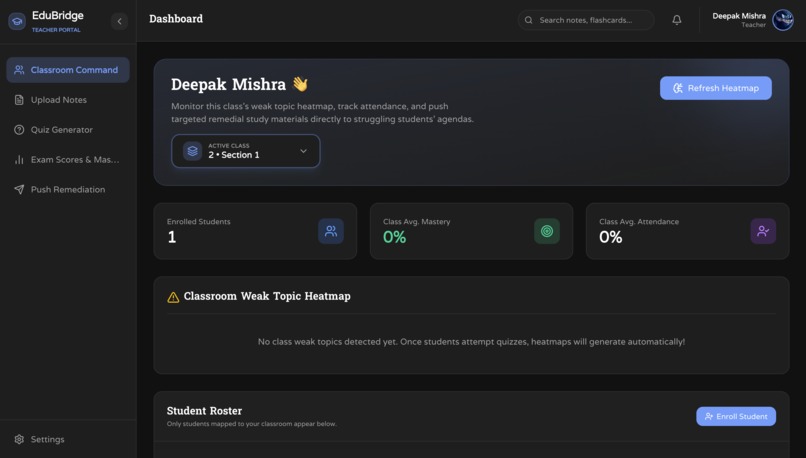Click the Student Roster heading
This screenshot has height=458, width=806.
coord(204,411)
